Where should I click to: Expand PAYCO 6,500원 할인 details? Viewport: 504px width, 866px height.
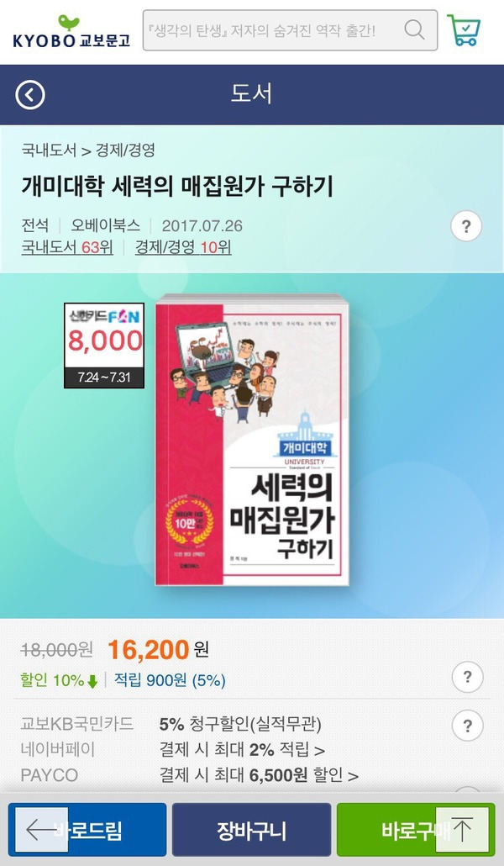[259, 775]
